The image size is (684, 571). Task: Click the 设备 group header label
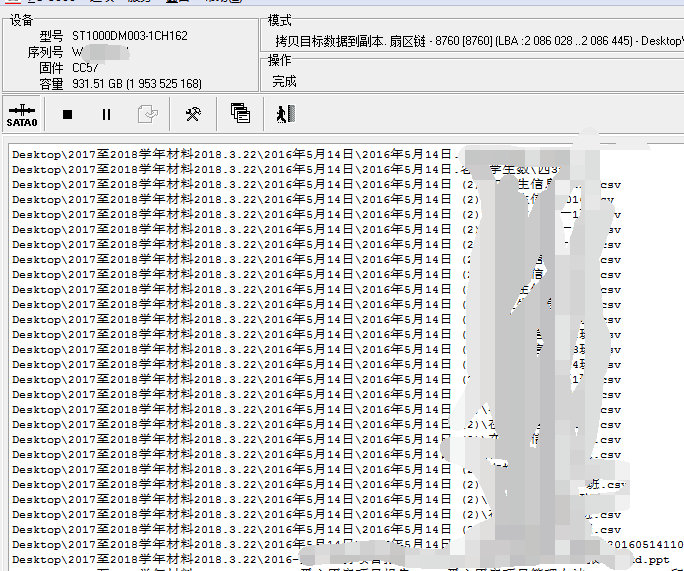pyautogui.click(x=20, y=20)
